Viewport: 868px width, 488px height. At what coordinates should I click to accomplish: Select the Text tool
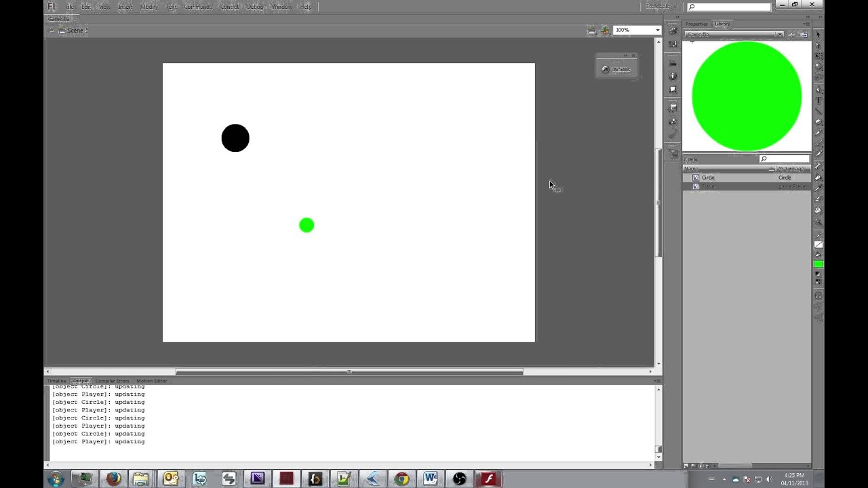pos(818,100)
